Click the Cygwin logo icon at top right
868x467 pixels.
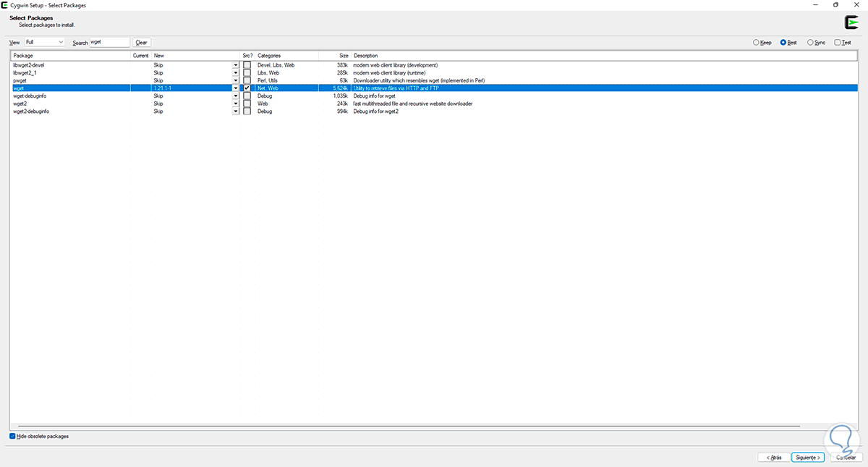(851, 22)
